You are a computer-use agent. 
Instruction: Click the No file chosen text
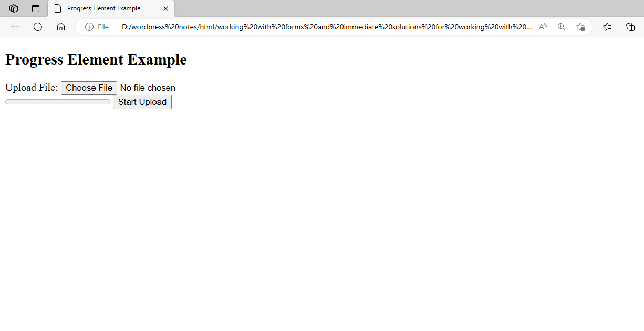point(148,88)
